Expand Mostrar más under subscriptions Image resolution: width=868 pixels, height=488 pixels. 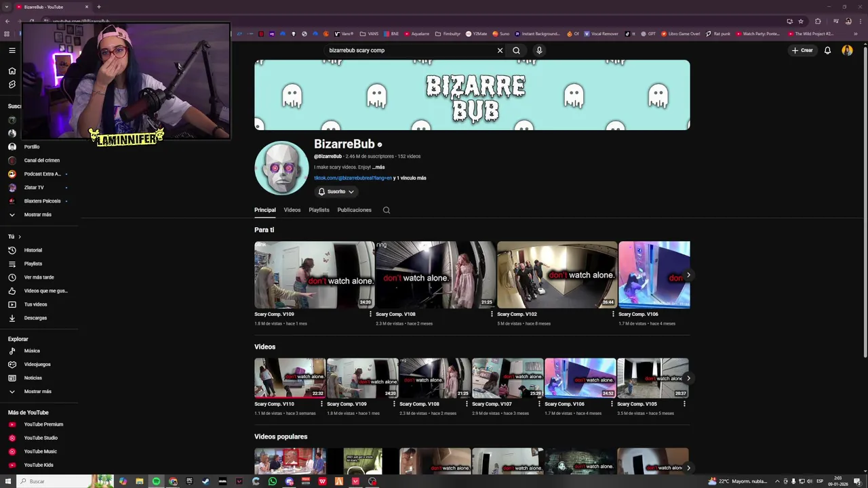[38, 215]
